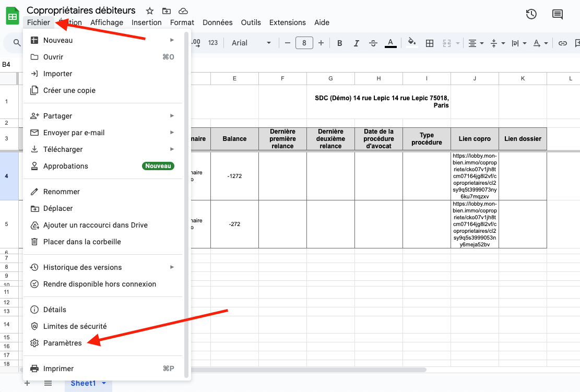Open the Sheet1 tab dropdown arrow
This screenshot has width=580, height=392.
click(104, 383)
